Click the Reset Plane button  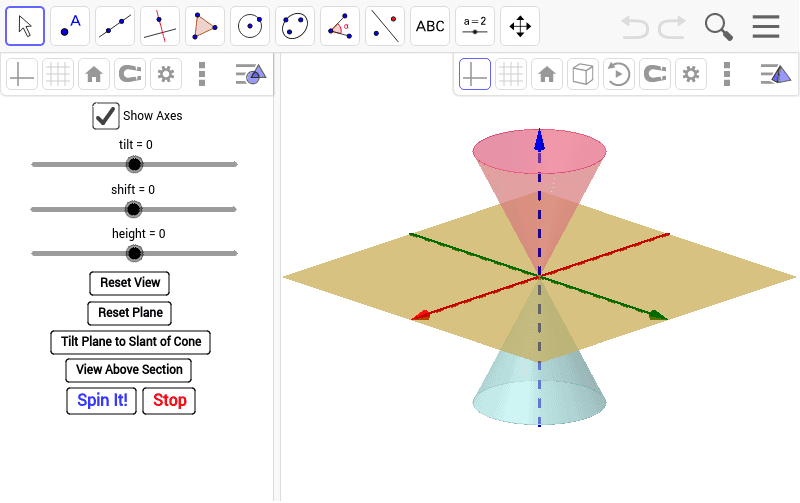(x=130, y=313)
